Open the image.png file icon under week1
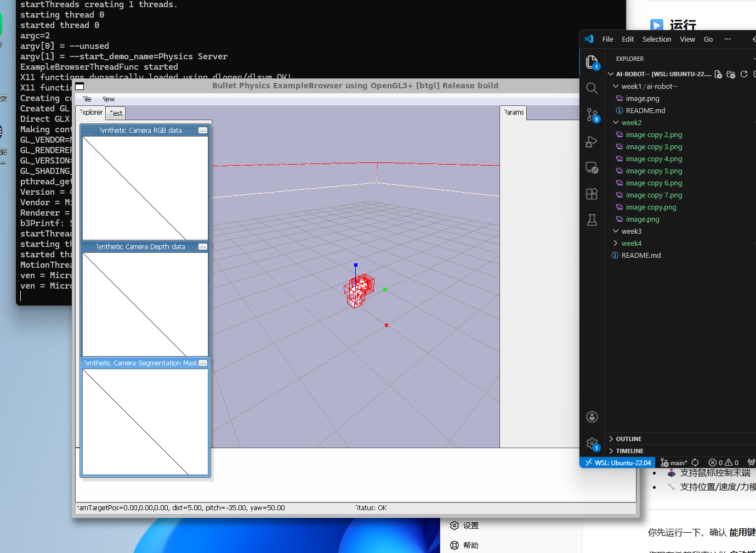 click(619, 99)
